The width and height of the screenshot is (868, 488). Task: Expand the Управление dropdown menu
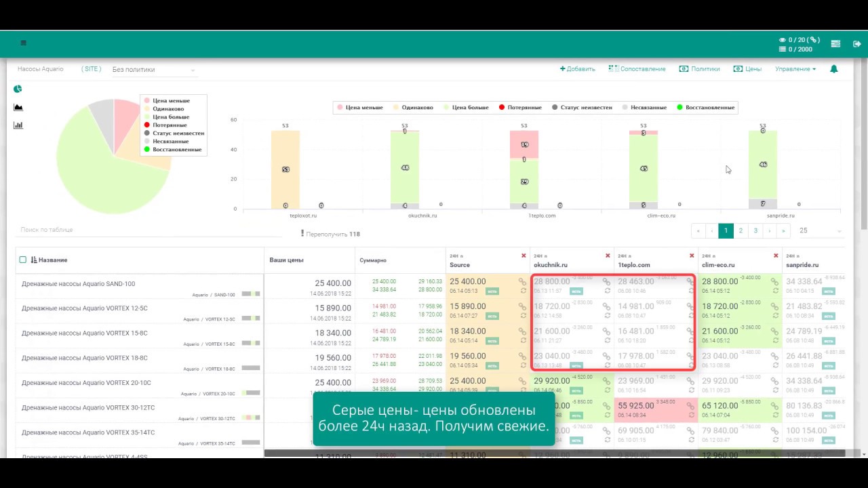click(x=795, y=69)
